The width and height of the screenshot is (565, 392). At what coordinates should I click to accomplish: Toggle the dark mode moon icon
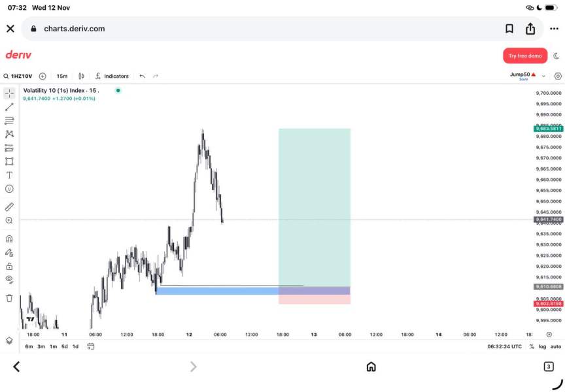pyautogui.click(x=556, y=56)
